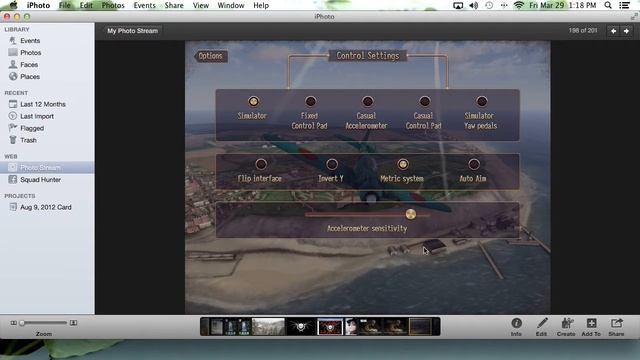
Task: Open the Apple menu
Action: pyautogui.click(x=13, y=5)
